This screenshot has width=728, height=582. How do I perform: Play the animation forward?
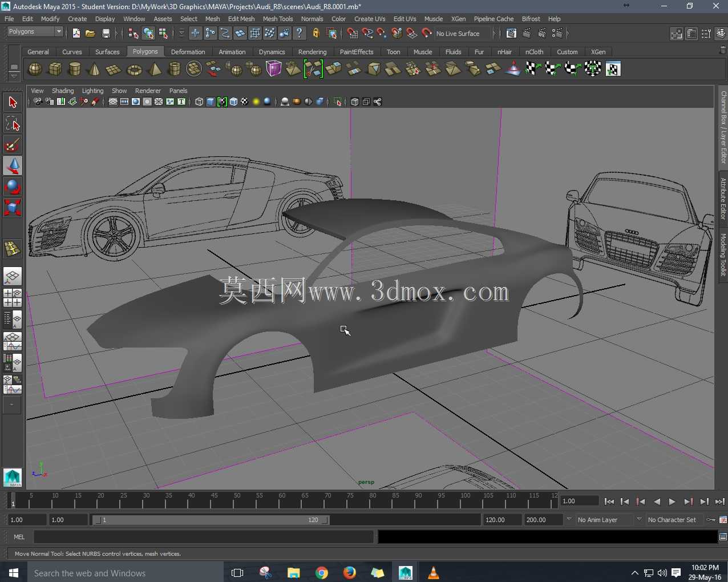pyautogui.click(x=672, y=502)
